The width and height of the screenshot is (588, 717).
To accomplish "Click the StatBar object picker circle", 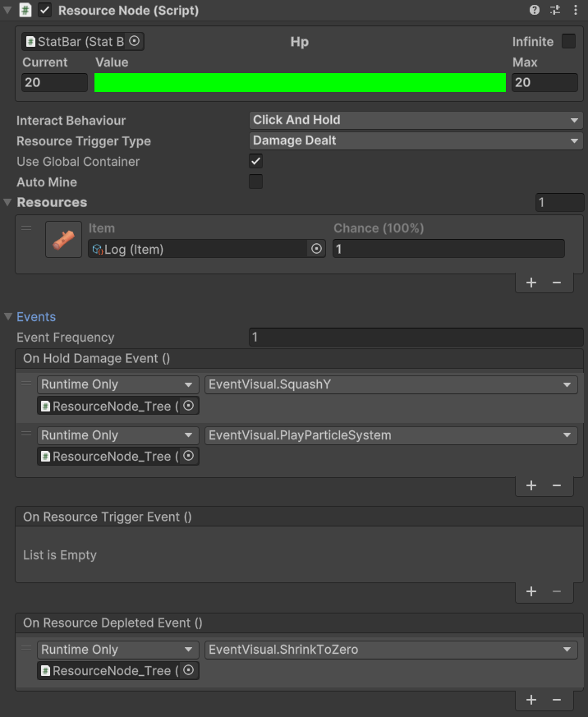I will pos(135,41).
